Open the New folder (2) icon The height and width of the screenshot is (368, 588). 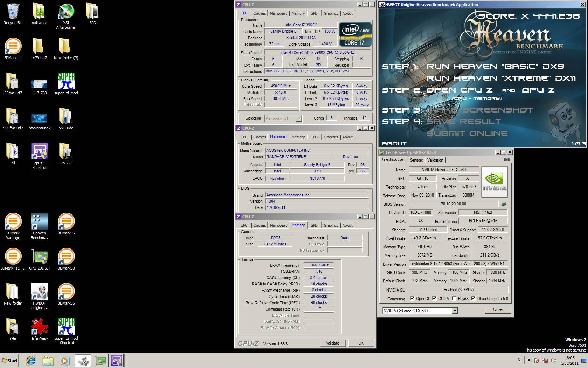pos(66,49)
